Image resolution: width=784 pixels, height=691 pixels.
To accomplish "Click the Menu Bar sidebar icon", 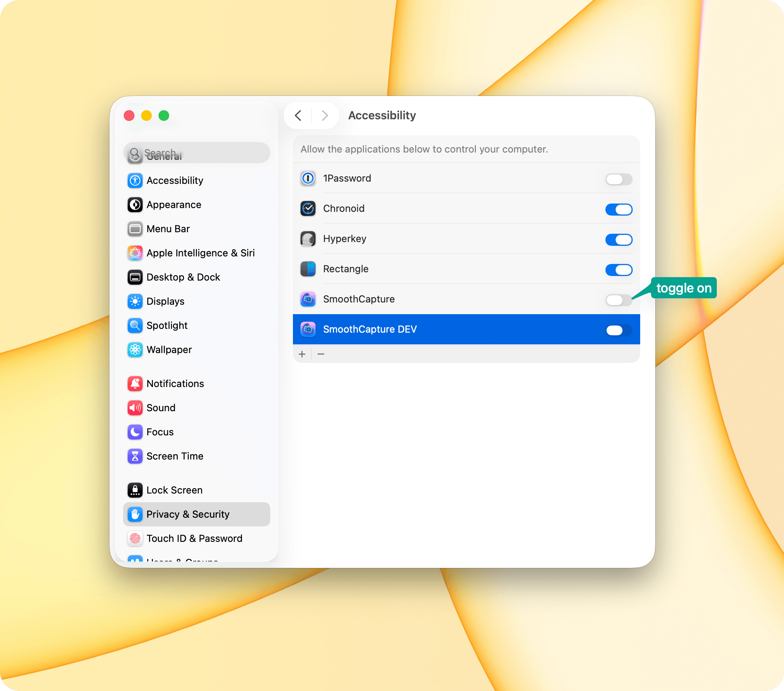I will (x=135, y=229).
